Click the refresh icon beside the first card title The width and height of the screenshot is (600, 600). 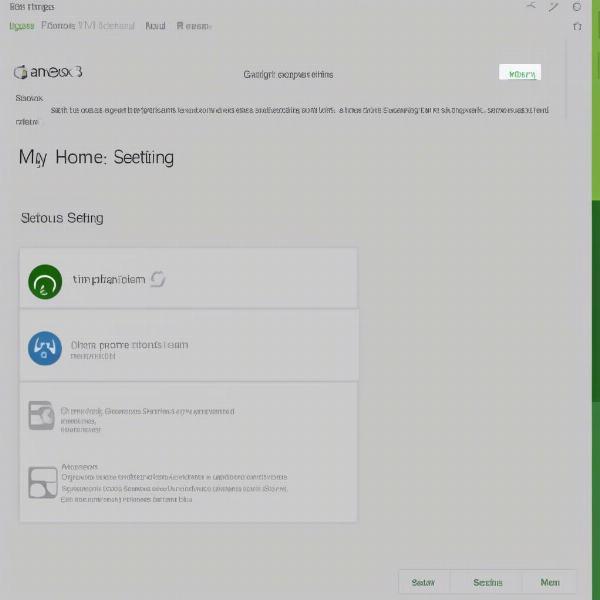click(158, 279)
